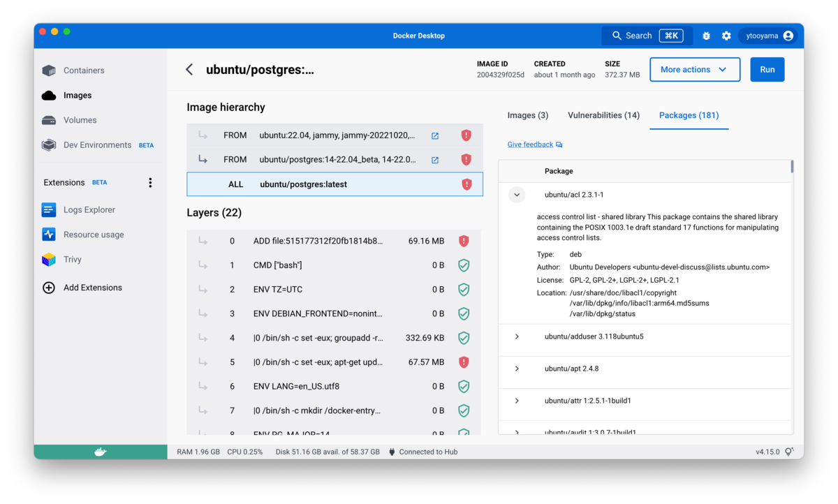838x504 pixels.
Task: Expand the ubuntu/apt 2.4.8 package
Action: 517,369
